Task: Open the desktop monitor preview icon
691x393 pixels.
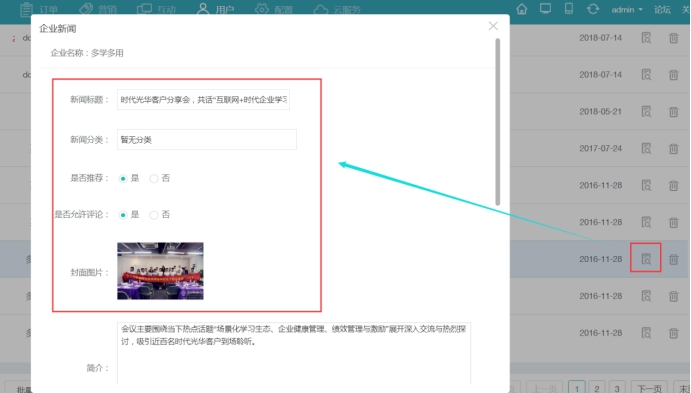Action: coord(546,9)
